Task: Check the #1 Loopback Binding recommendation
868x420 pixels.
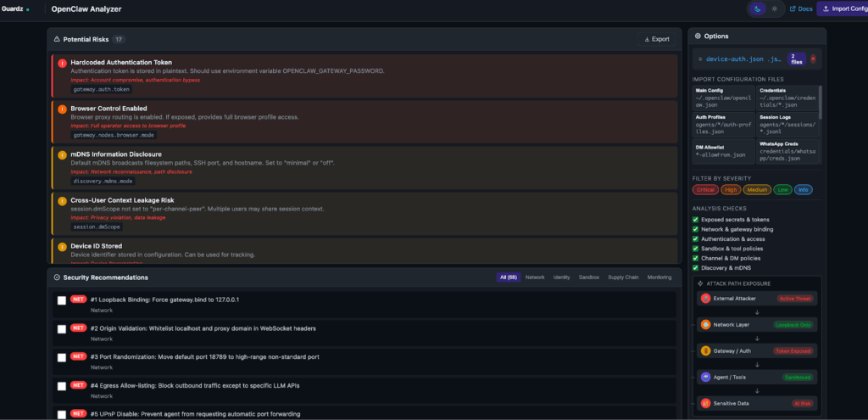Action: [x=62, y=300]
